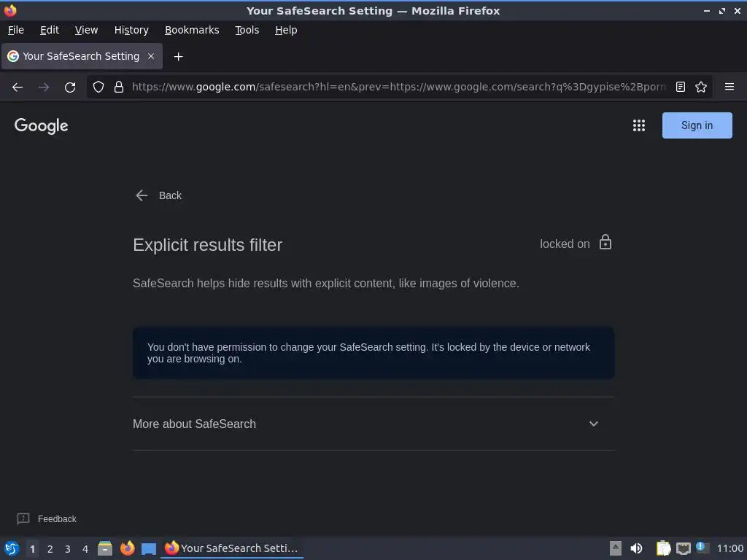Click the Google logo
This screenshot has height=560, width=747.
(x=42, y=125)
